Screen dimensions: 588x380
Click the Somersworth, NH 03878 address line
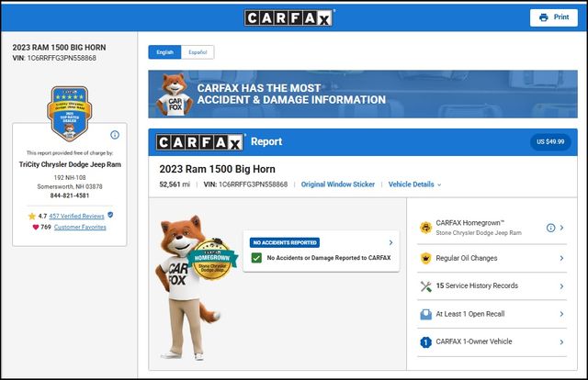click(x=70, y=186)
